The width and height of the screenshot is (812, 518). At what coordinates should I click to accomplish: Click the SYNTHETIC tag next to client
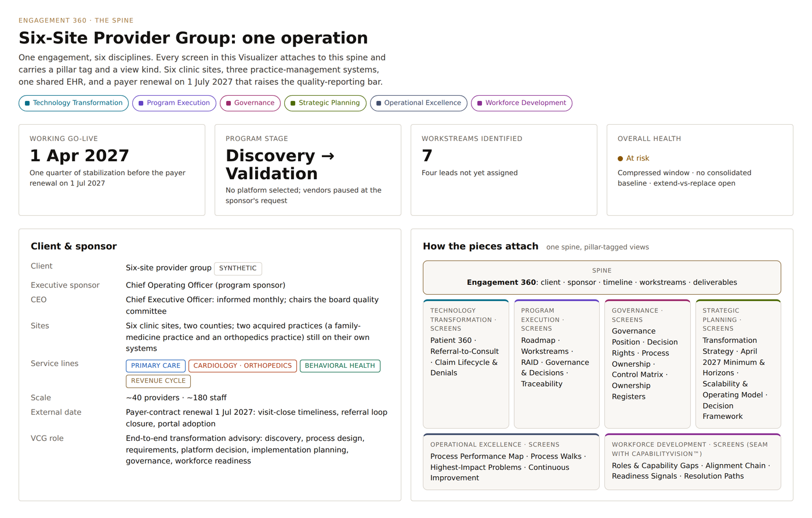238,268
